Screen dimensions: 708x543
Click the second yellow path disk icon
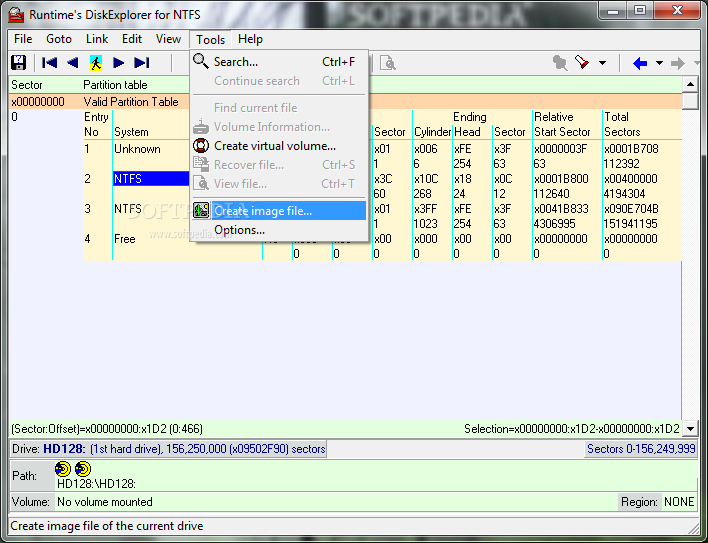click(83, 469)
